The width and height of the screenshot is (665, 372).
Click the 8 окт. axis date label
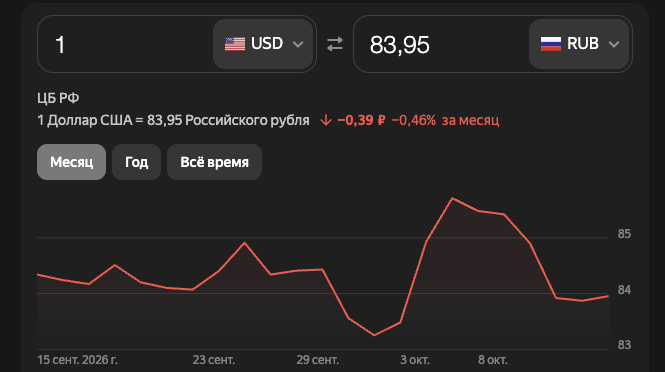(493, 360)
